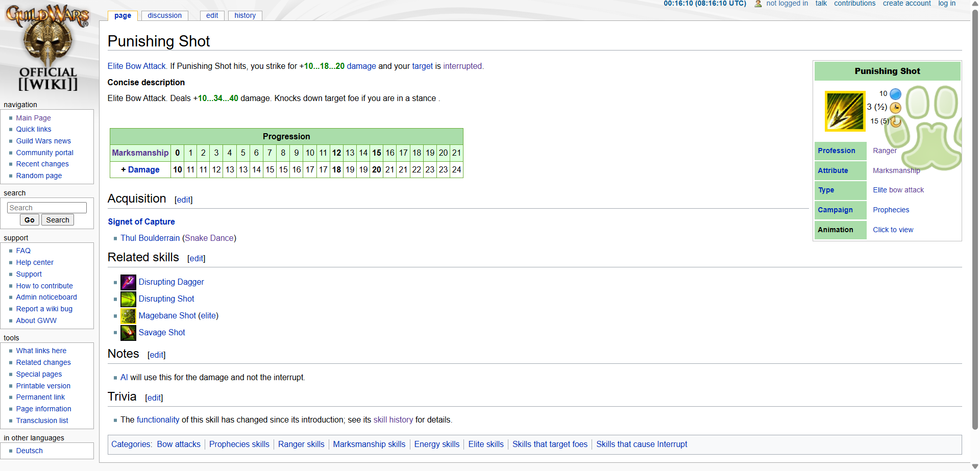Open the Snake Dance link
This screenshot has height=471, width=980.
click(209, 238)
